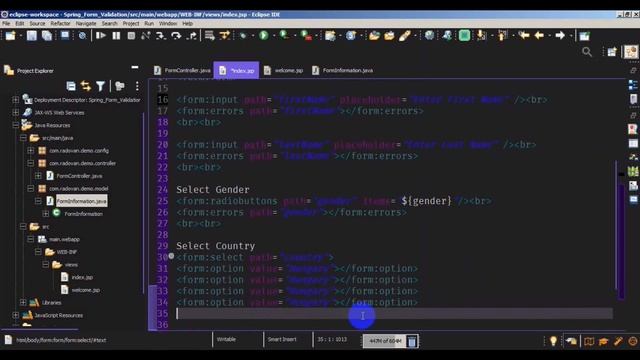Viewport: 640px width, 360px height.
Task: Click the Open Perspective icon
Action: click(x=611, y=52)
